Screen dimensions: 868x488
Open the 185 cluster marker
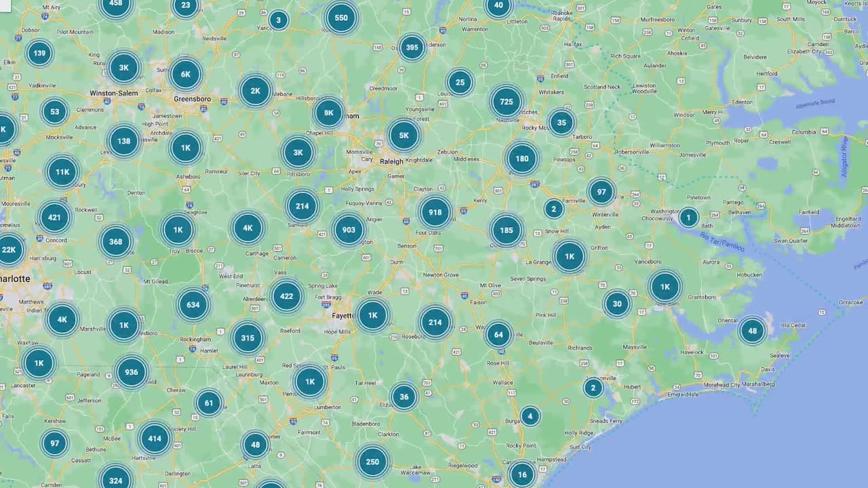coord(507,230)
